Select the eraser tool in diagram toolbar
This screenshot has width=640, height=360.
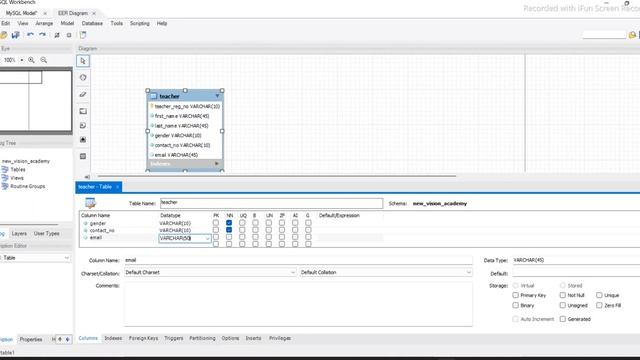[83, 94]
